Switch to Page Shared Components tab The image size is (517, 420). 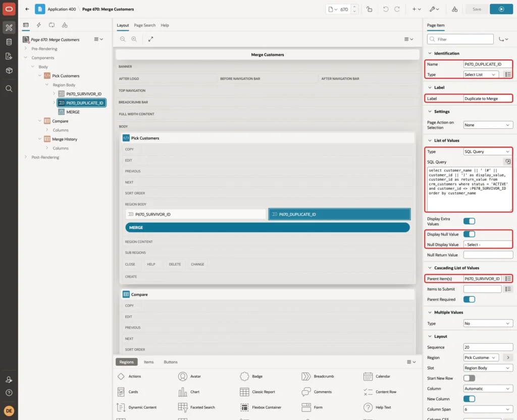pos(65,25)
